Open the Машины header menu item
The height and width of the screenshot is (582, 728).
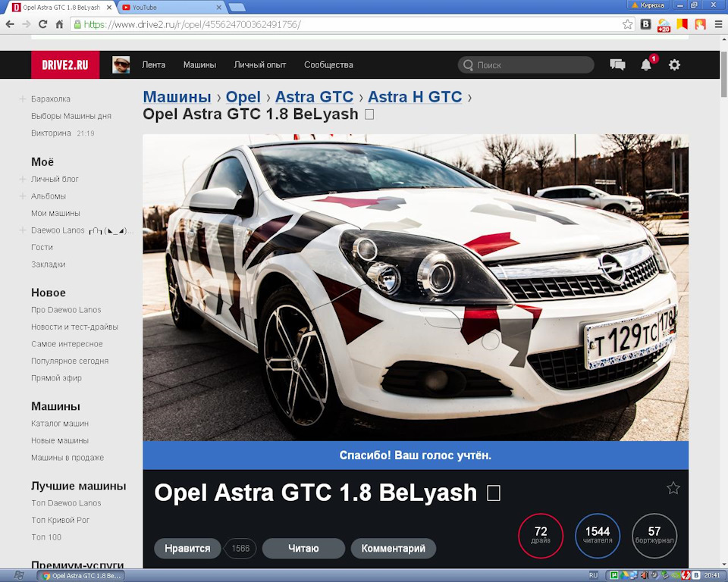point(199,65)
